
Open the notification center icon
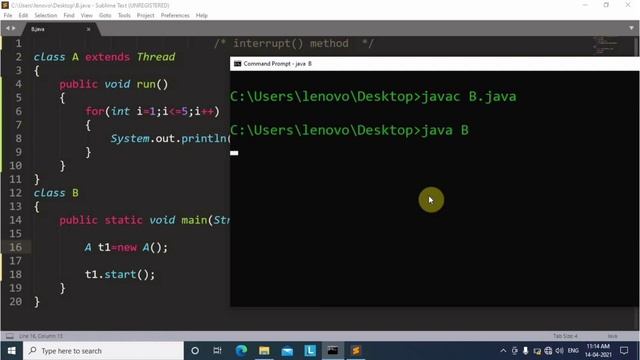click(624, 351)
